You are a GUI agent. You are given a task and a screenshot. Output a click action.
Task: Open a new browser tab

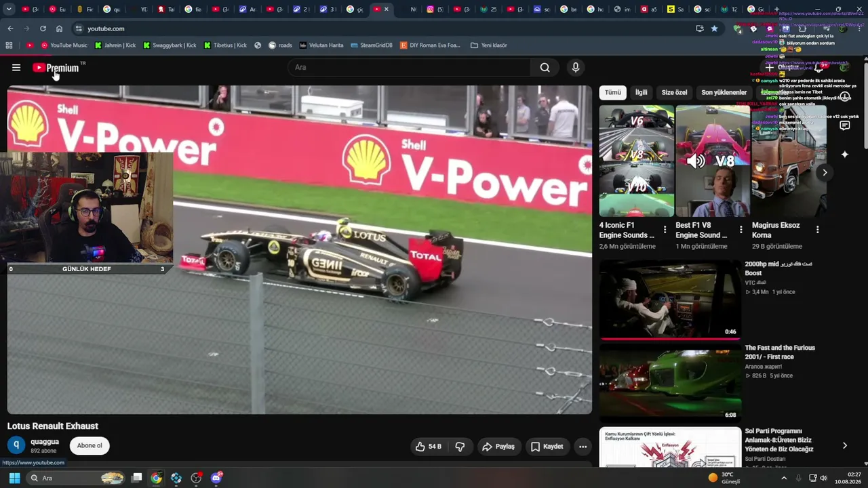[776, 9]
